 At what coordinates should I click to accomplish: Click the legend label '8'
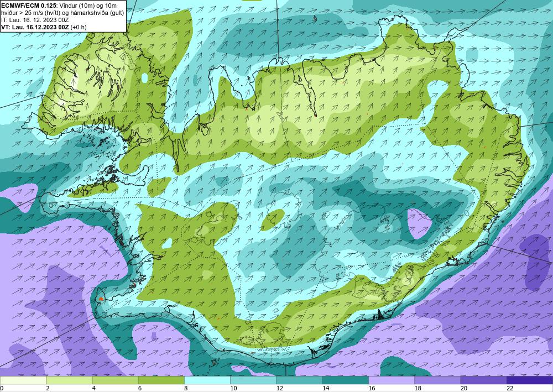click(x=185, y=388)
